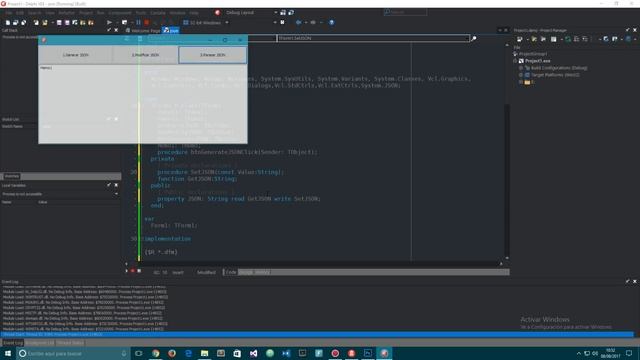The height and width of the screenshot is (360, 640).
Task: Open the Component menu
Action: point(120,13)
